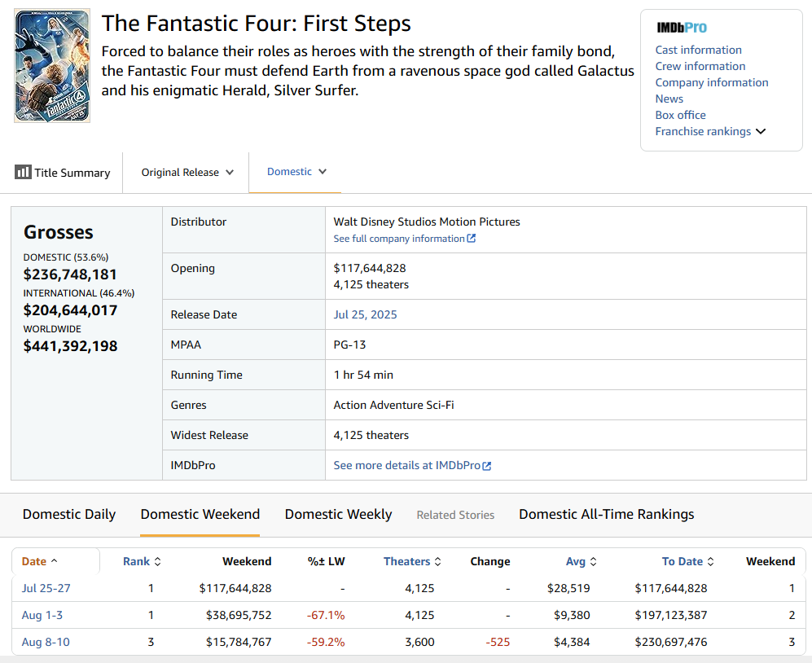Sort table by Avg column
The image size is (812, 663).
581,561
